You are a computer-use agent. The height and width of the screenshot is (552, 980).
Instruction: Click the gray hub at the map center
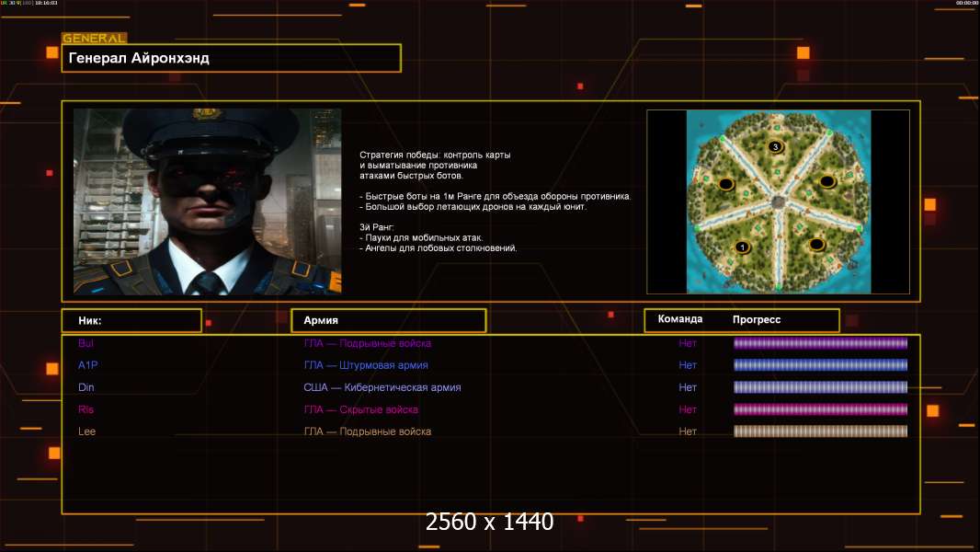coord(778,201)
